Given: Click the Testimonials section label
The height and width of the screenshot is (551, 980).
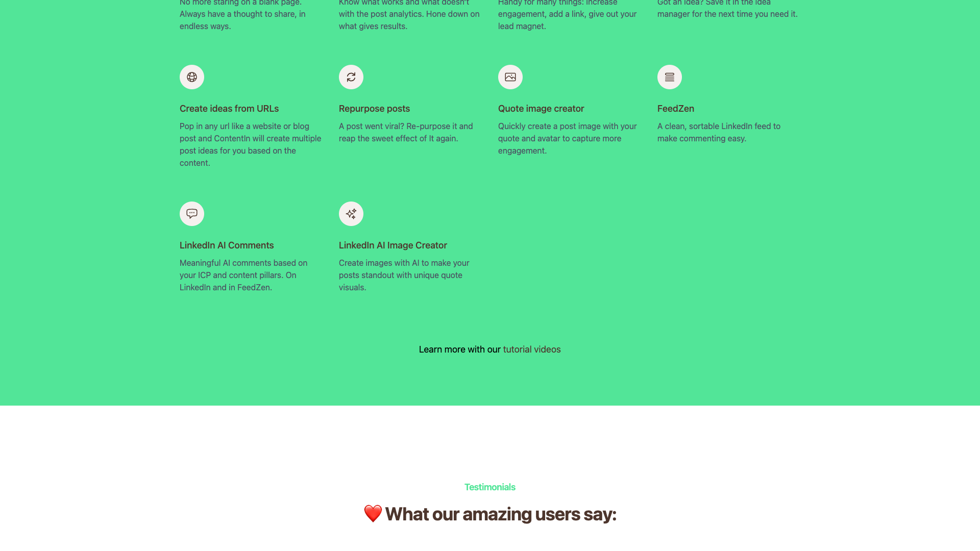Looking at the screenshot, I should 489,487.
